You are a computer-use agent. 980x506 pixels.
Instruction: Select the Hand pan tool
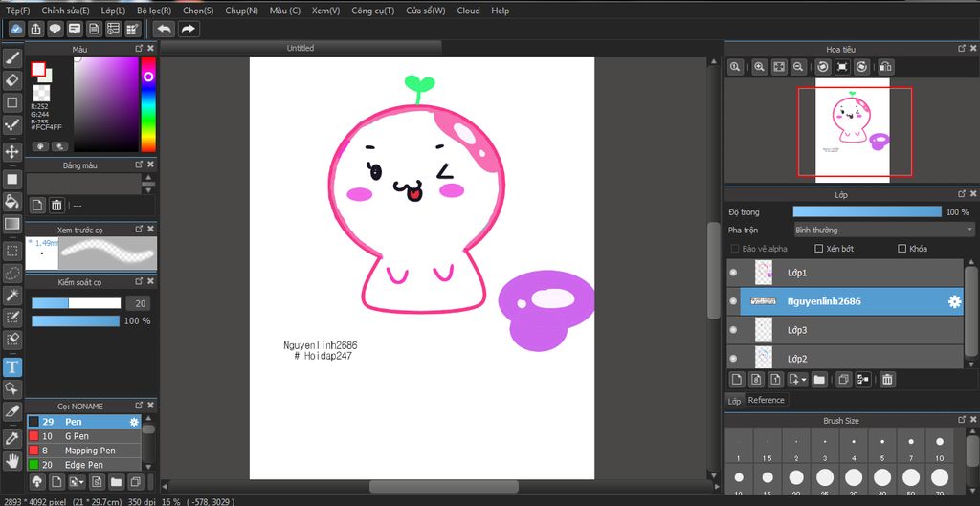pos(11,461)
